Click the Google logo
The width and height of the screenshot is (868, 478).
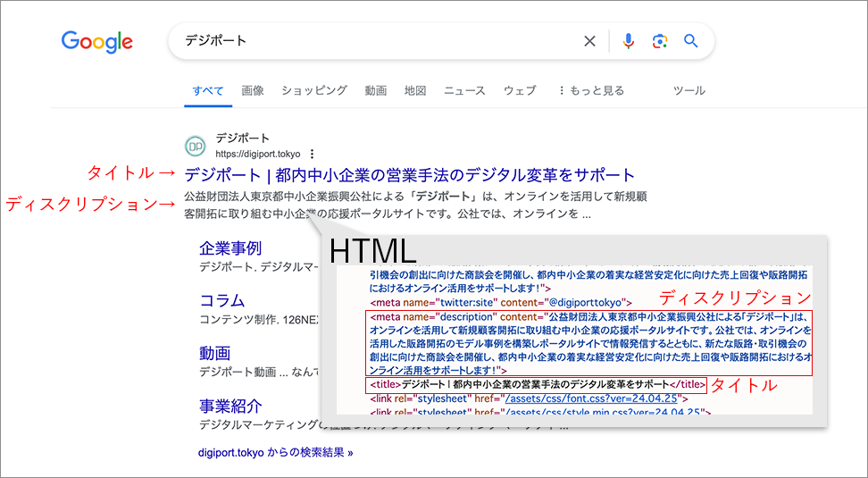coord(96,42)
